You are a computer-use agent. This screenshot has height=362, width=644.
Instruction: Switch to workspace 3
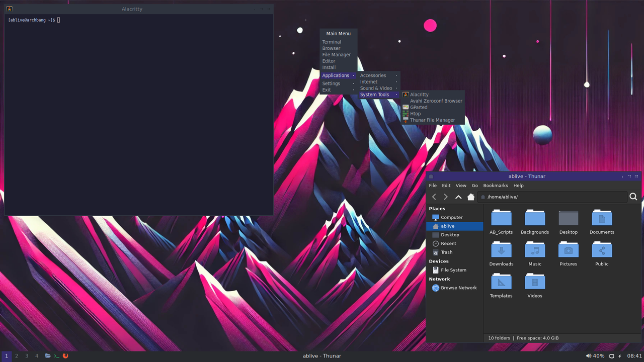(27, 356)
